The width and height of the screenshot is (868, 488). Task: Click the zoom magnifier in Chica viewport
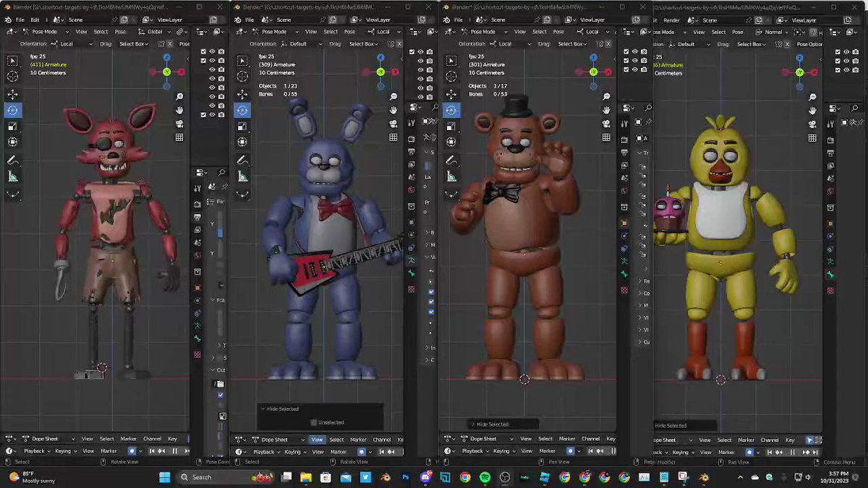click(x=812, y=97)
